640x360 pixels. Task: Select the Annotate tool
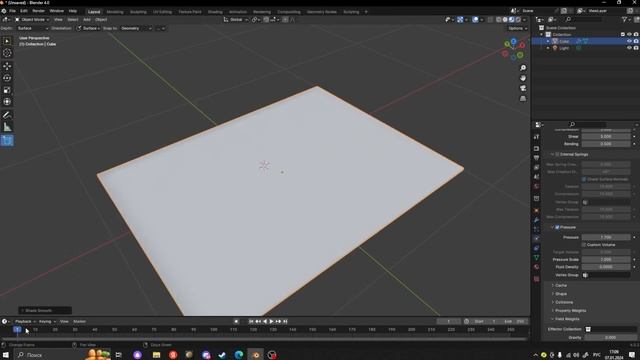(x=7, y=115)
